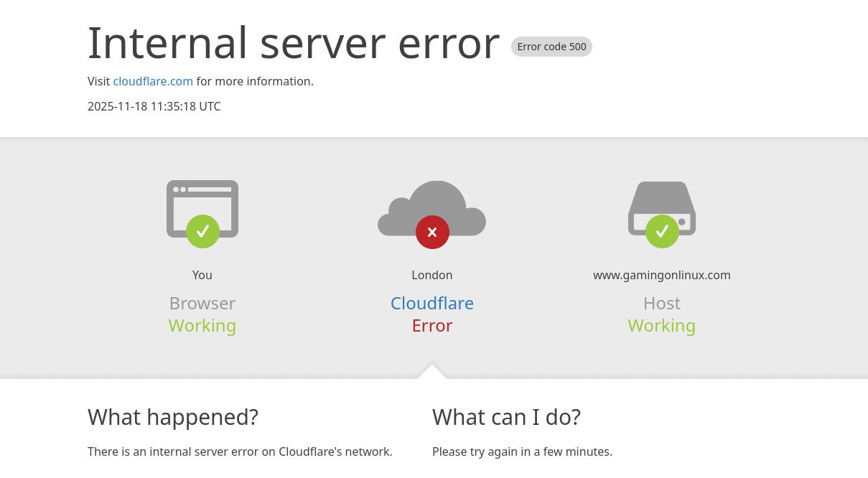The image size is (868, 478).
Task: Click the London location label
Action: coord(431,275)
